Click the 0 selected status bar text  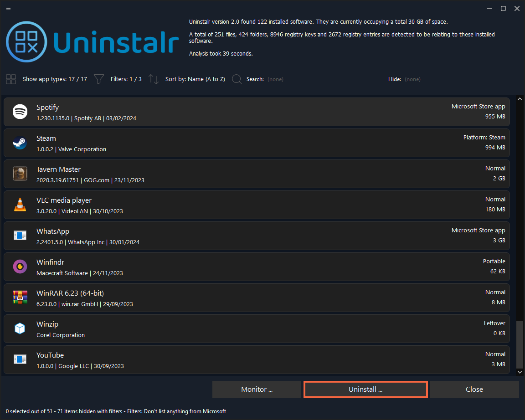click(x=116, y=411)
